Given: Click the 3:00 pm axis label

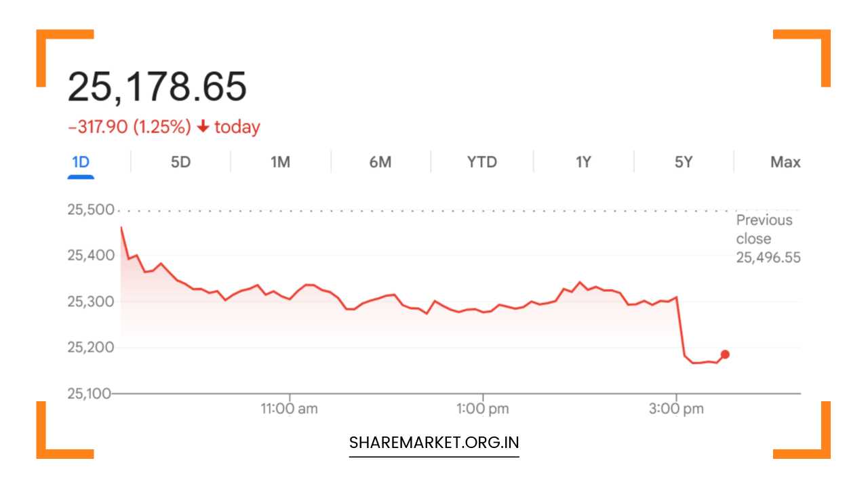Looking at the screenshot, I should pos(676,409).
